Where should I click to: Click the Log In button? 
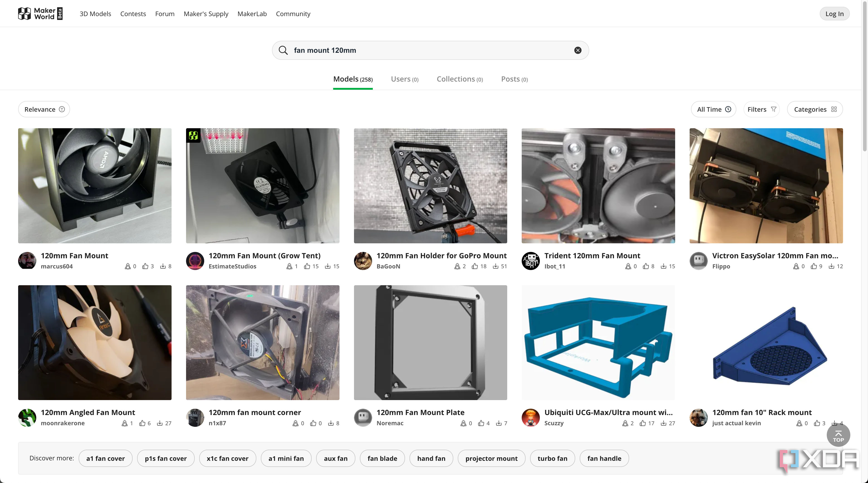coord(834,14)
